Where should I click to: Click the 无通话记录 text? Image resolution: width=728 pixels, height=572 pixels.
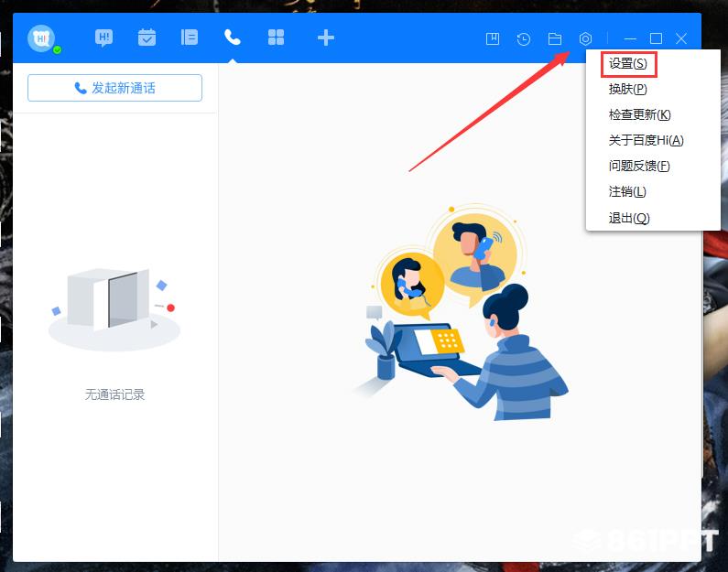114,394
